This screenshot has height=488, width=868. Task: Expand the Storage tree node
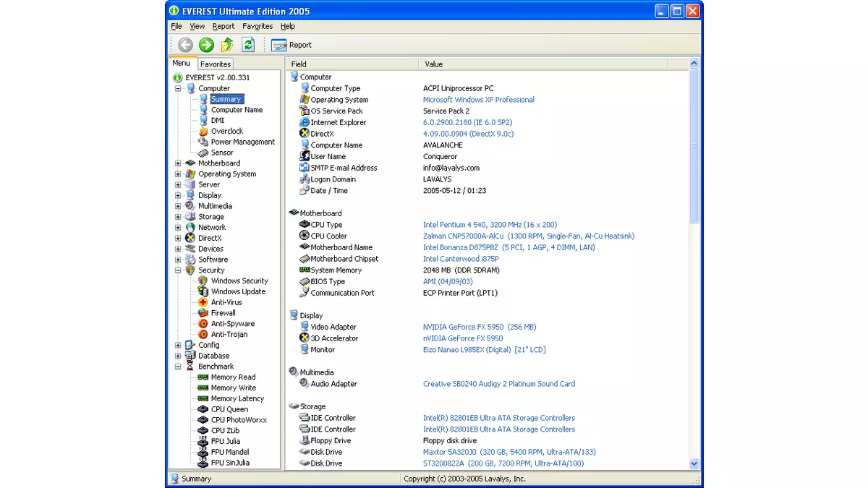click(x=178, y=217)
